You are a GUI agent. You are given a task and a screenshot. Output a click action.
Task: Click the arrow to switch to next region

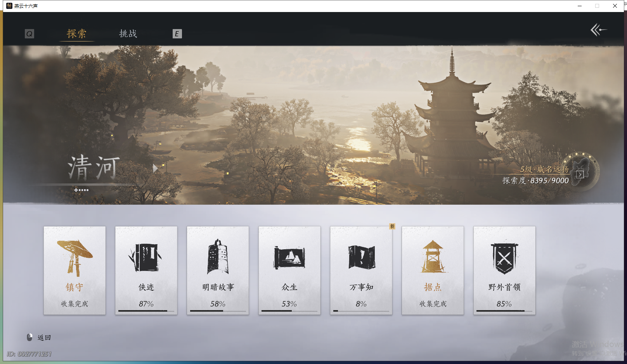(155, 168)
